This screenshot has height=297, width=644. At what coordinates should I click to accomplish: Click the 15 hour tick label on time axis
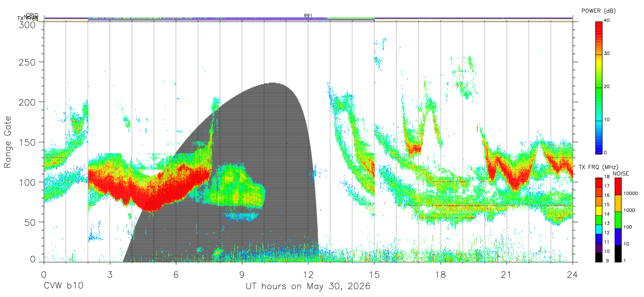[374, 274]
